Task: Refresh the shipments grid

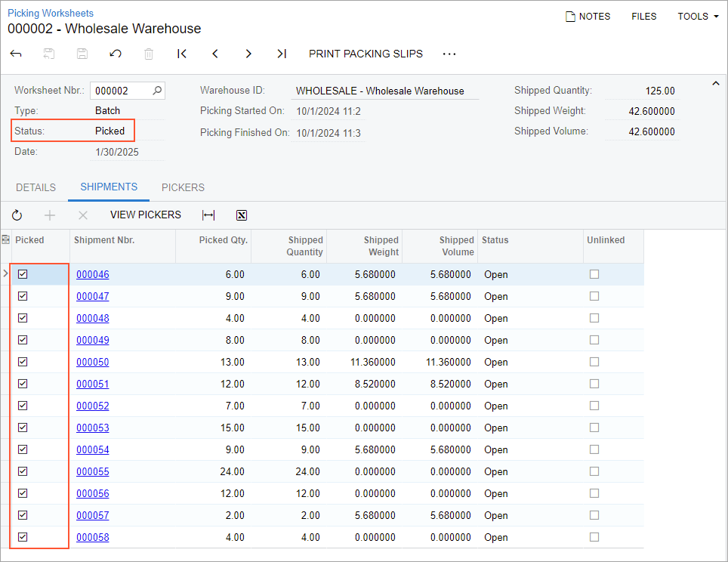Action: tap(17, 215)
